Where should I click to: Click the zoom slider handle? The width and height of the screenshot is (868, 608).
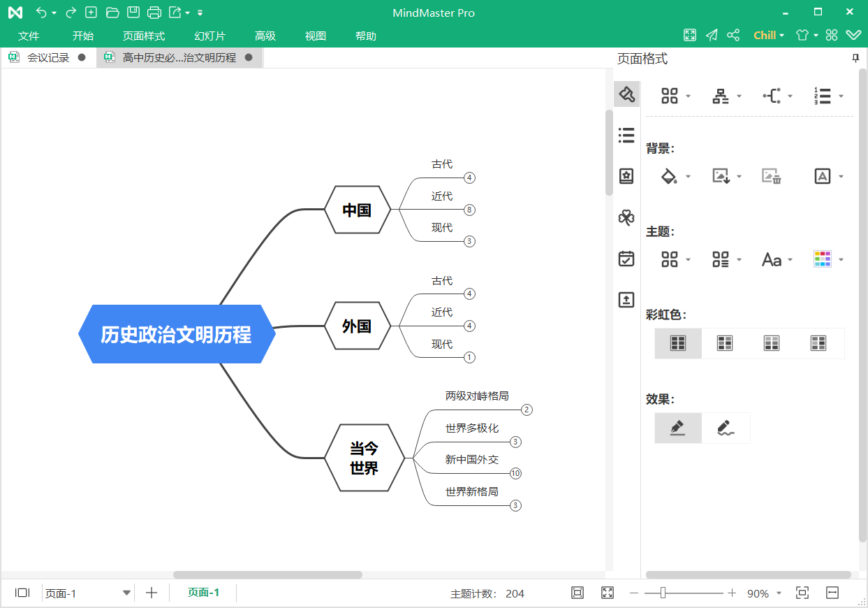[663, 593]
